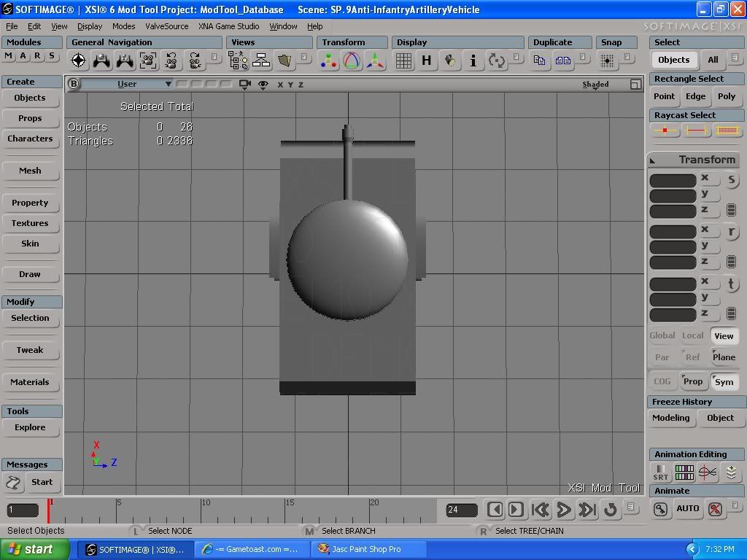Toggle Sym symmetry mode
747x560 pixels.
click(724, 381)
